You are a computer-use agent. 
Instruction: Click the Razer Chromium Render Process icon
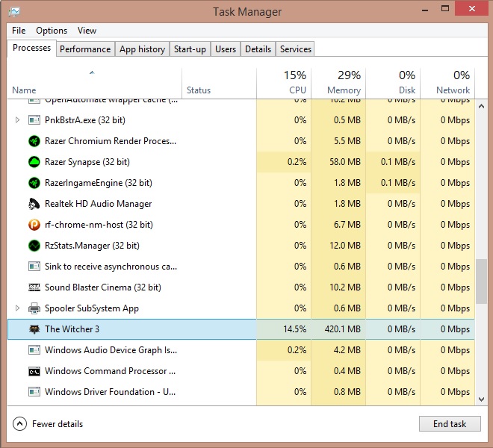click(x=34, y=141)
